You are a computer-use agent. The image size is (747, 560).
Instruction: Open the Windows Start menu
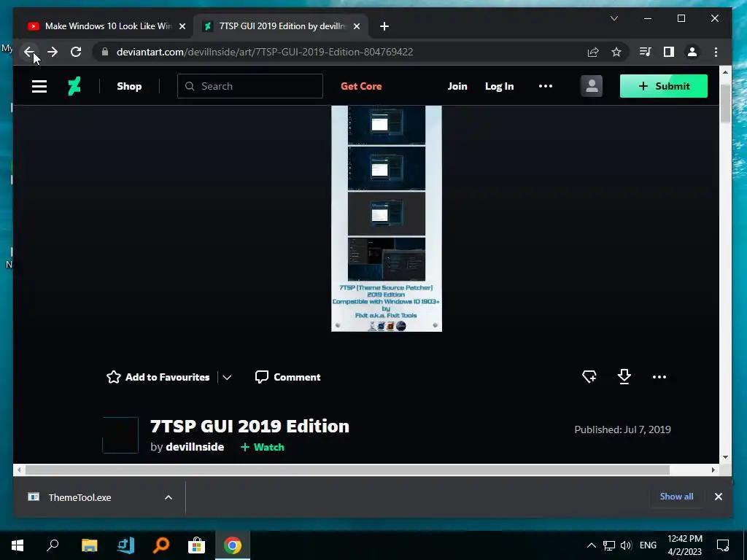point(18,545)
